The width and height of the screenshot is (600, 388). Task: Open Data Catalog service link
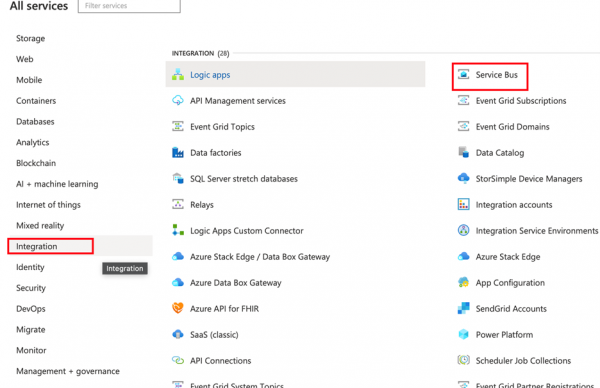pos(500,153)
